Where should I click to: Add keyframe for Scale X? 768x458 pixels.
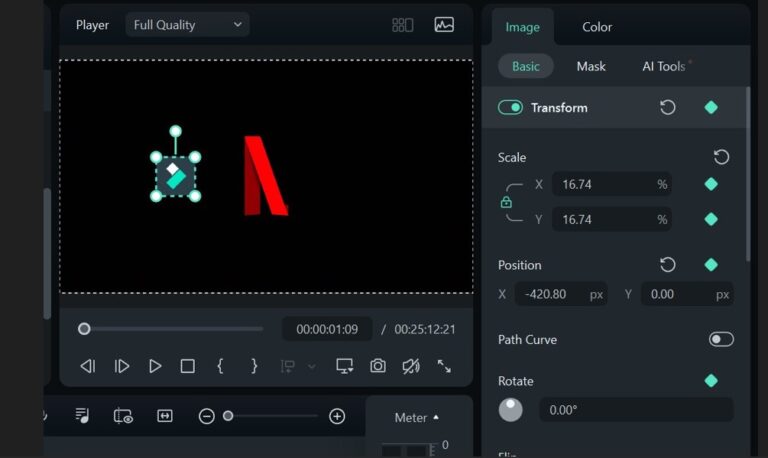coord(711,184)
